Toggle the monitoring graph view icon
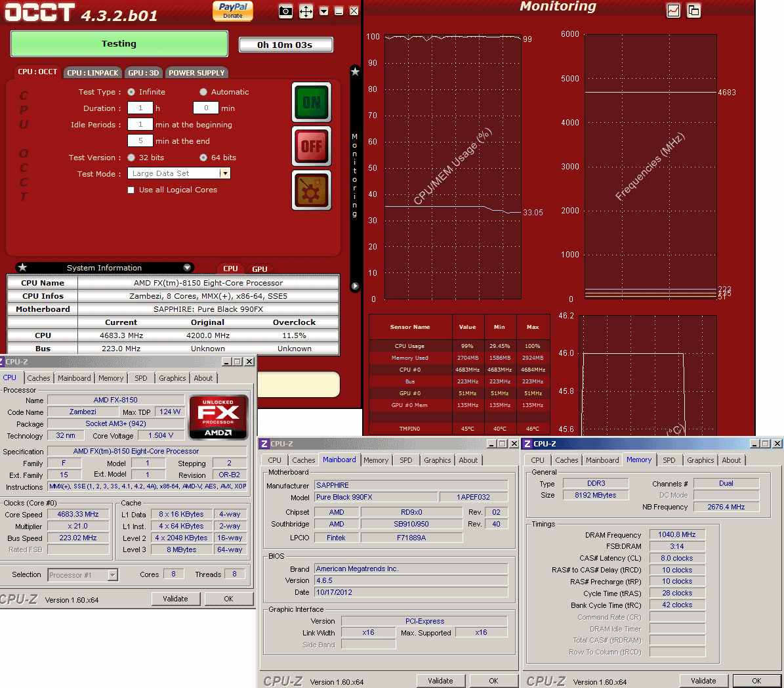Viewport: 784px width, 688px height. [x=674, y=11]
